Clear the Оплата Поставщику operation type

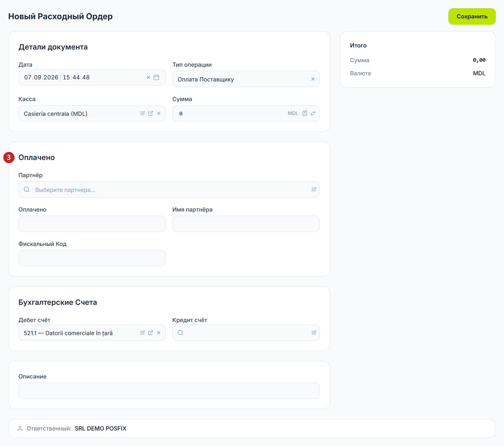pos(313,79)
